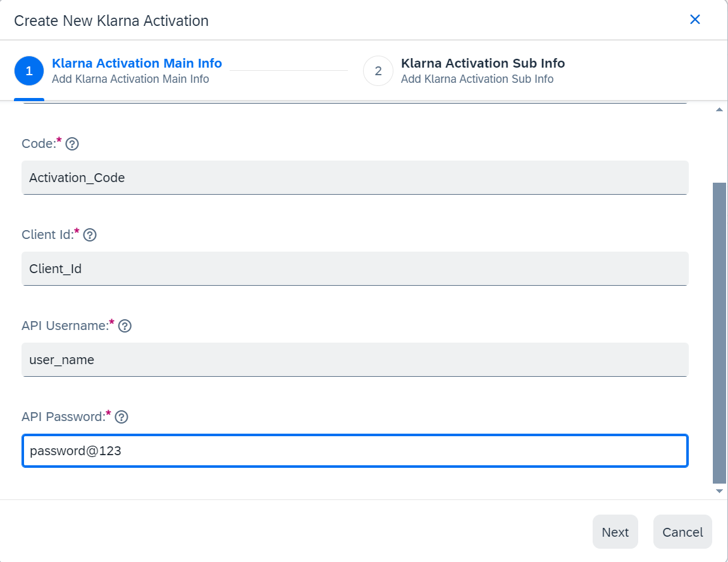
Task: Open help icon beside API Password label
Action: (121, 417)
